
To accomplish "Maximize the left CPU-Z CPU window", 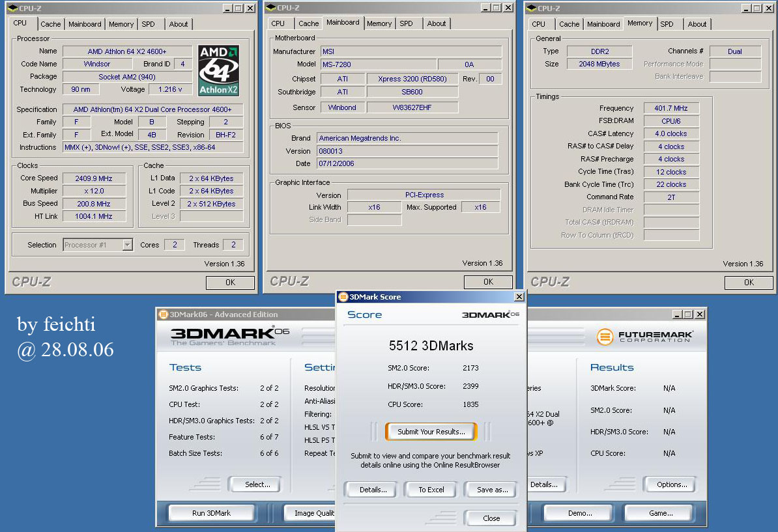I will [x=238, y=8].
